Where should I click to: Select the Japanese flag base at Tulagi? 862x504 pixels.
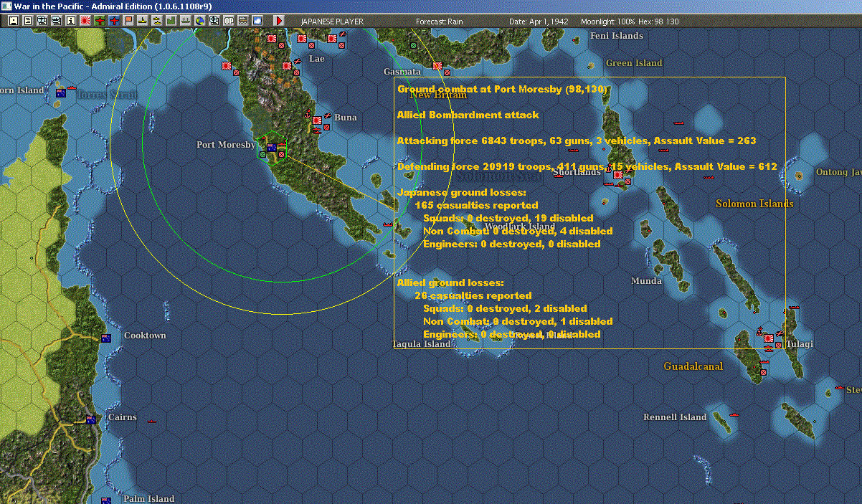pyautogui.click(x=769, y=338)
